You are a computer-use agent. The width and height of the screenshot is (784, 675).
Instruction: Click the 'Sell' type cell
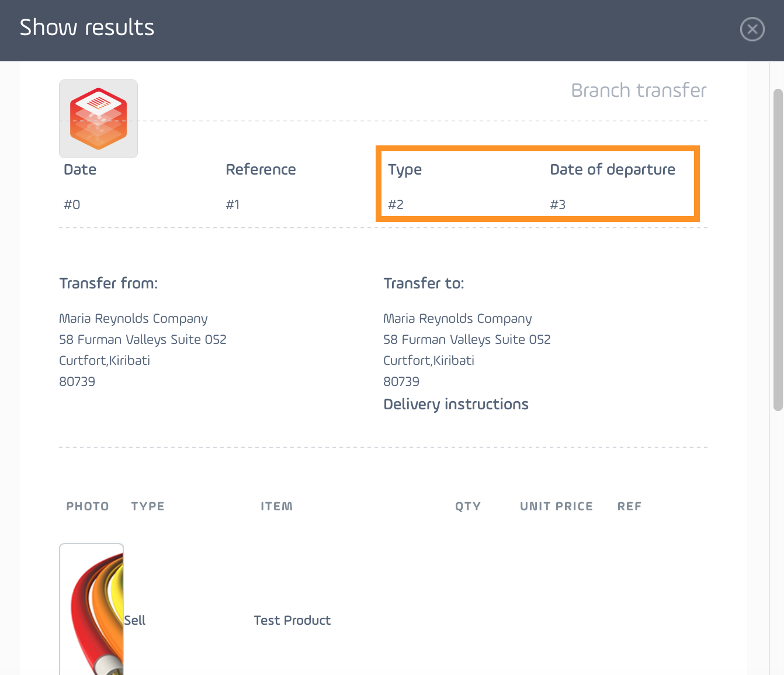[135, 621]
